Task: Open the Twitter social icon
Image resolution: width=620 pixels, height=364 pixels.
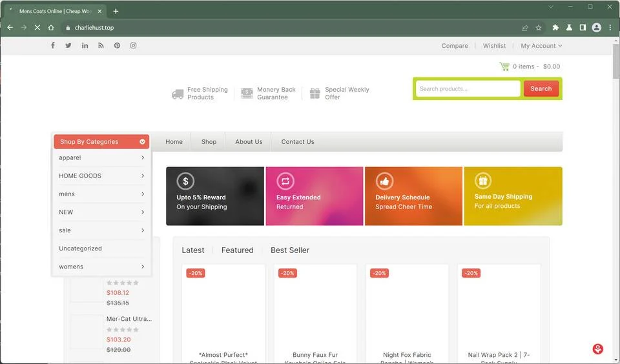Action: [68, 45]
